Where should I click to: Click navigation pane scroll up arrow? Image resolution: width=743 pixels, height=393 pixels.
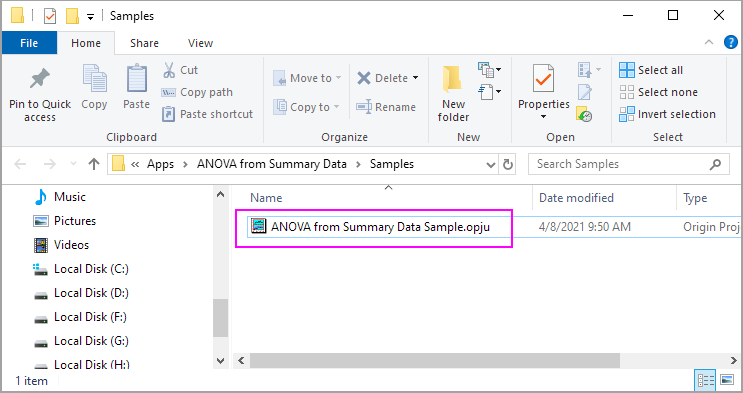[220, 194]
